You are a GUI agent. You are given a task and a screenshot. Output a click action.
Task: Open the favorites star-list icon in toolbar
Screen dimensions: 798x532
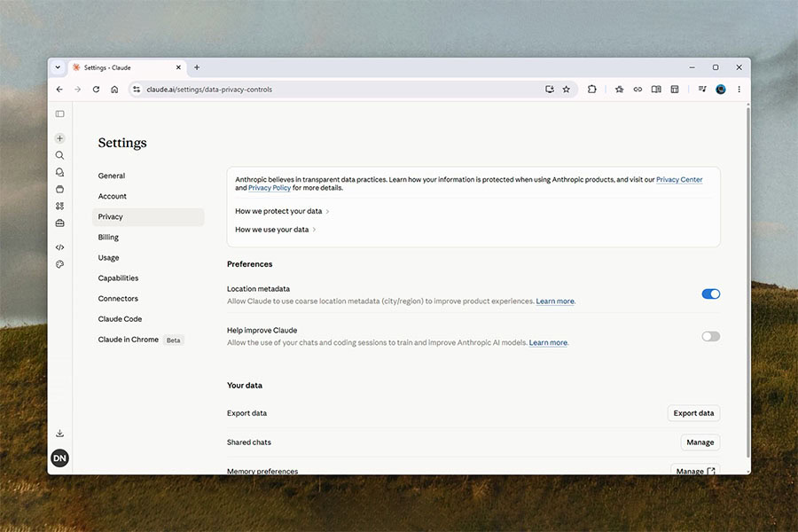[x=619, y=90]
